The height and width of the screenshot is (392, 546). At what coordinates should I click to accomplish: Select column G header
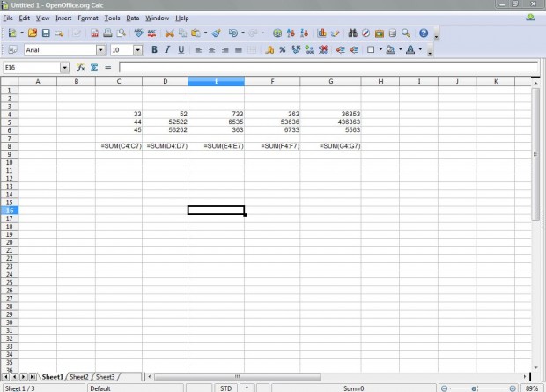click(330, 81)
